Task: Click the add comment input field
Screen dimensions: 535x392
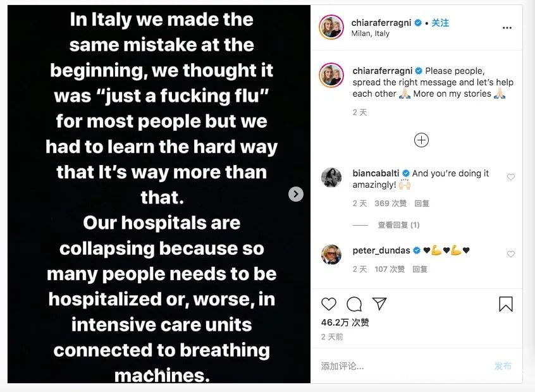Action: click(x=398, y=366)
